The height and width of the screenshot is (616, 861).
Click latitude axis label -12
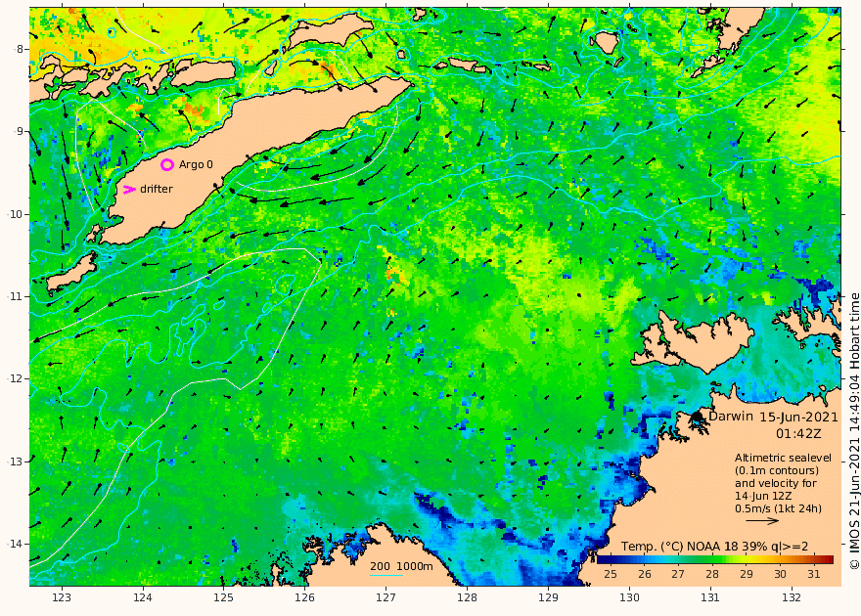[16, 378]
